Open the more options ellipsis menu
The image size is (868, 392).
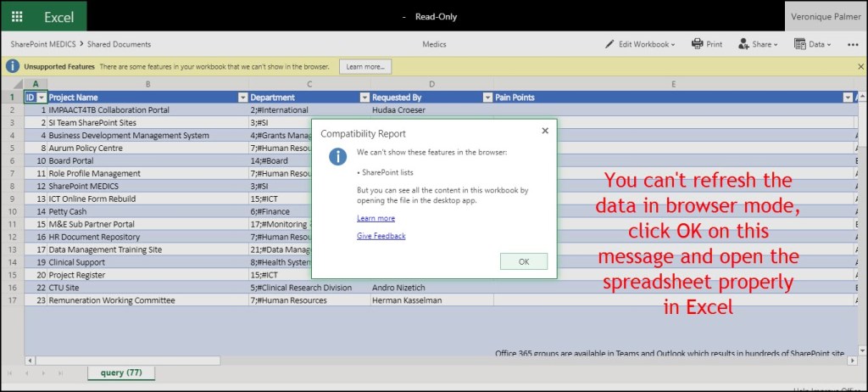click(853, 44)
